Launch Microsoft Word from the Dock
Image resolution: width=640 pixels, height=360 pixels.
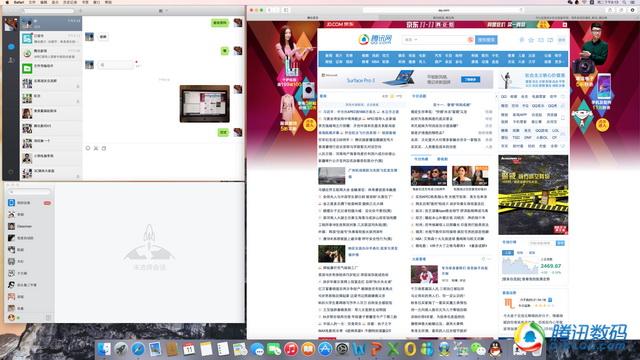tap(359, 349)
